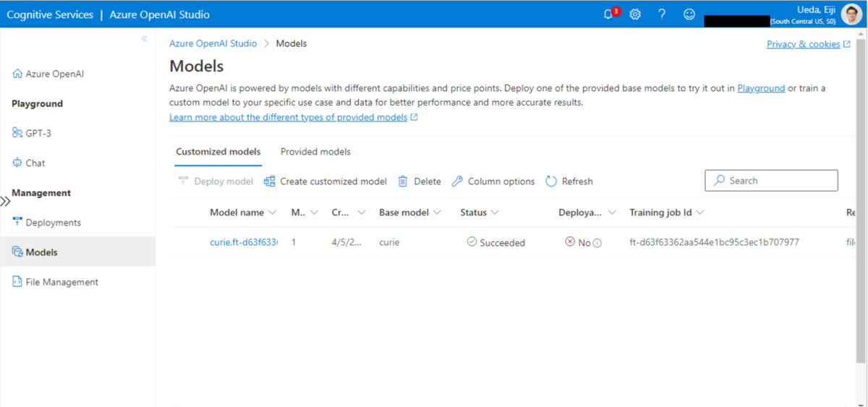This screenshot has width=868, height=407.
Task: Expand the double-chevron side arrow
Action: (5, 202)
